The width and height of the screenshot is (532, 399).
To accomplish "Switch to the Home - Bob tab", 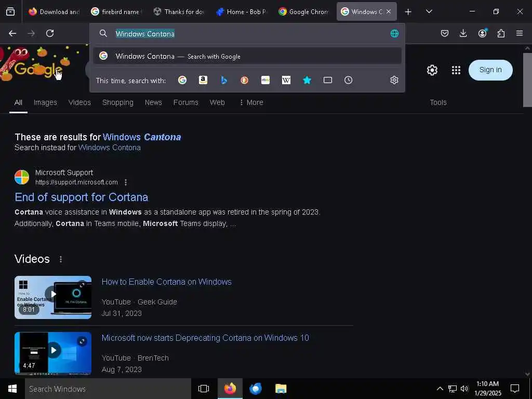I will [241, 12].
